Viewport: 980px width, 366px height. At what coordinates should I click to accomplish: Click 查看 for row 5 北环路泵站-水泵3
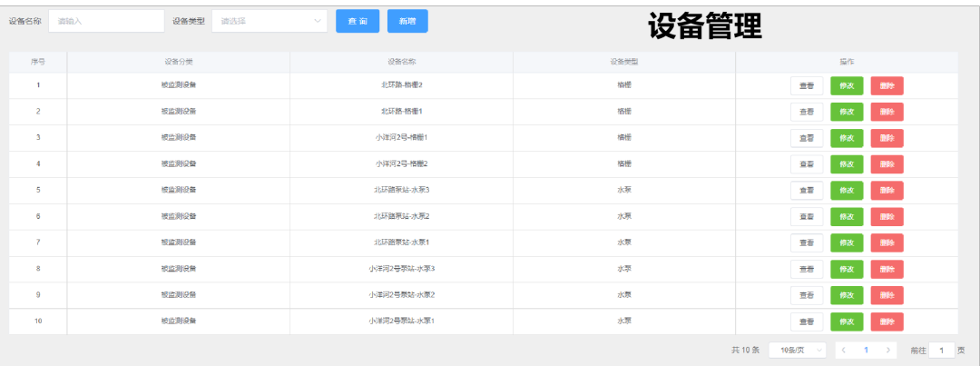tap(806, 191)
